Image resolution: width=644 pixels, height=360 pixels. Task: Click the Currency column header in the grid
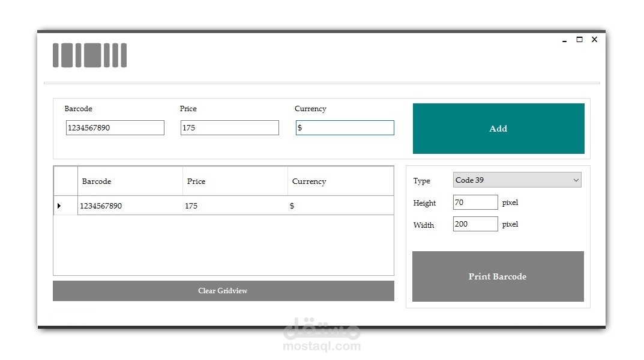pyautogui.click(x=340, y=181)
